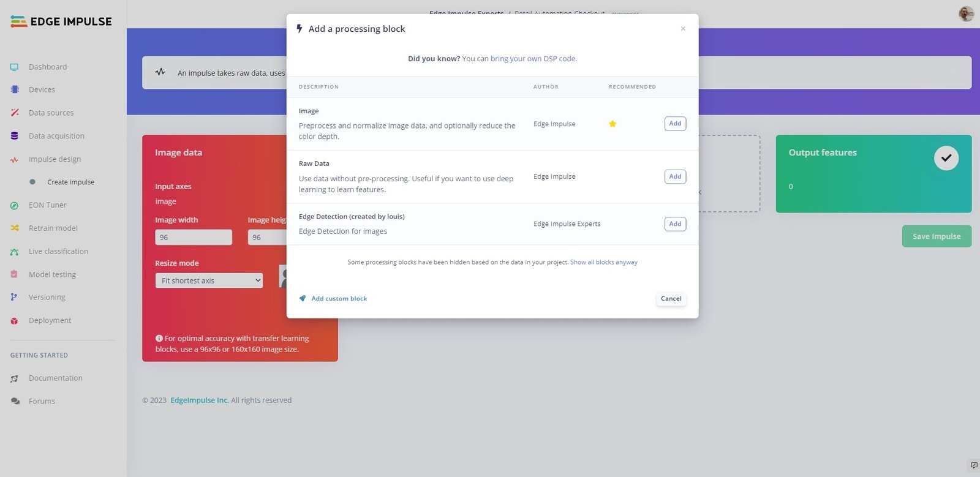Click the user avatar at top right
The image size is (980, 477).
pyautogui.click(x=966, y=13)
